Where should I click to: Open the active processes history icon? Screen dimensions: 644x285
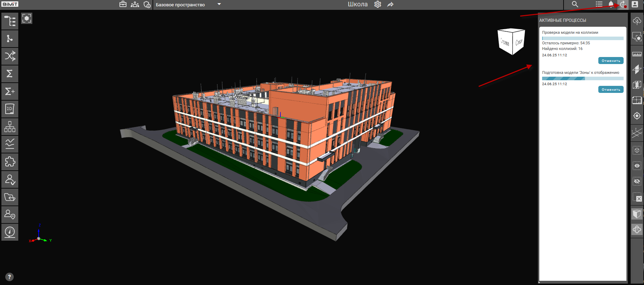coord(623,4)
